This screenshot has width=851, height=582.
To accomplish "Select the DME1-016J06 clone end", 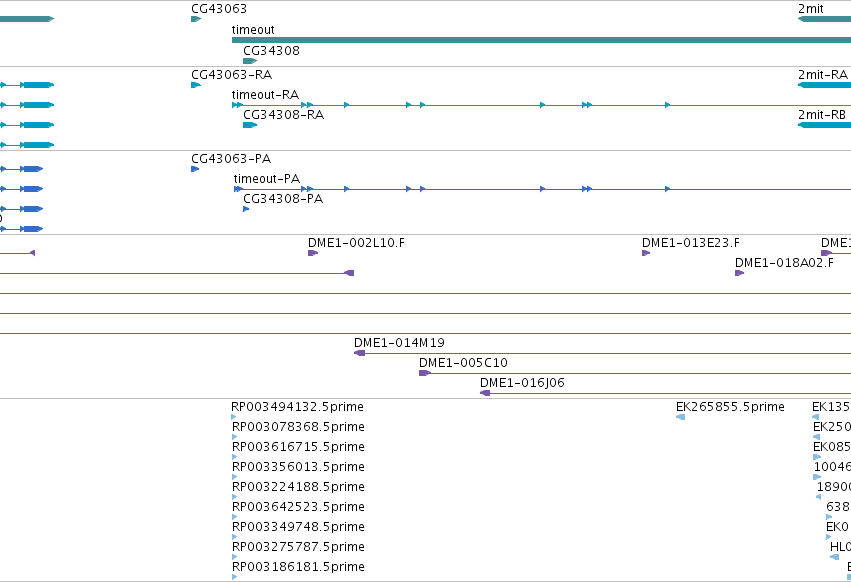I will [485, 393].
